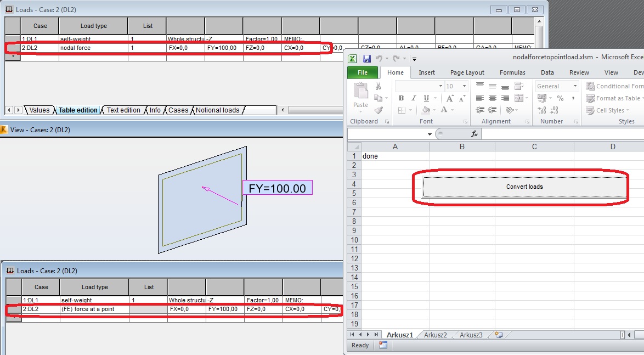The width and height of the screenshot is (644, 355).
Task: Click the Format Painter icon
Action: pos(379,111)
